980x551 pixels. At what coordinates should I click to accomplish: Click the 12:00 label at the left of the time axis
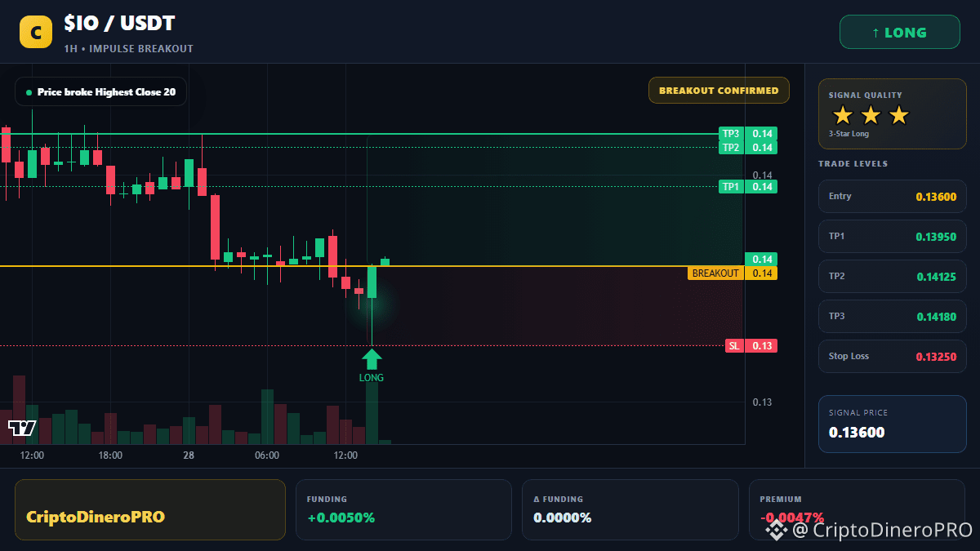tap(32, 455)
